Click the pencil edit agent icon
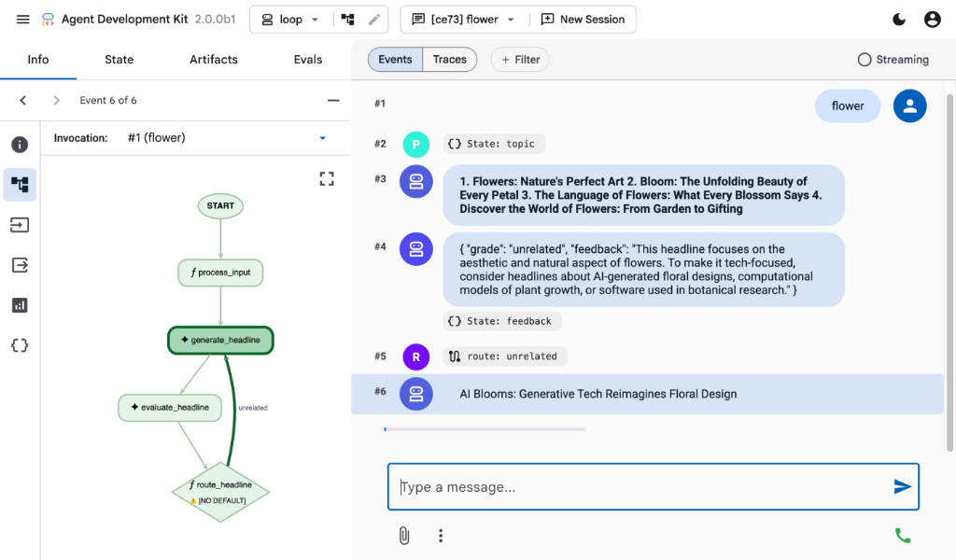956x560 pixels. (374, 20)
